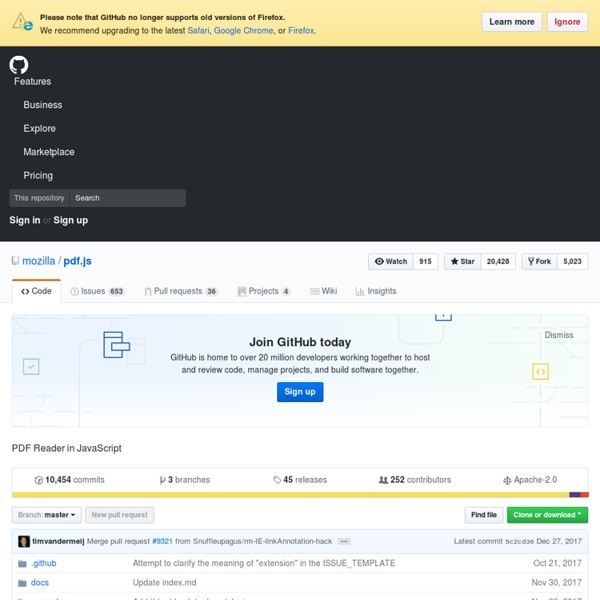The width and height of the screenshot is (600, 600).
Task: Click the license scale icon
Action: point(507,480)
